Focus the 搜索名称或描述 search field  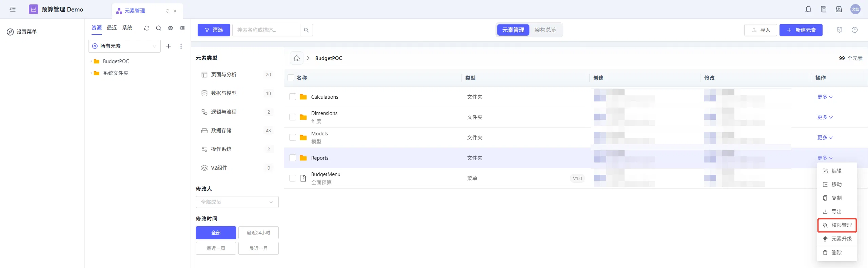tap(266, 30)
